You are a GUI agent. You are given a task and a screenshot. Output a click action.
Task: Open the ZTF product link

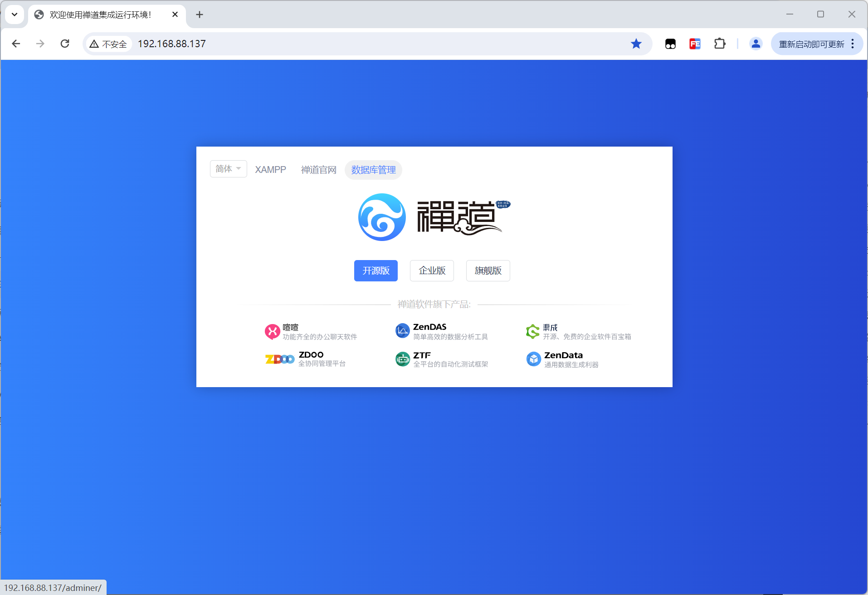422,355
